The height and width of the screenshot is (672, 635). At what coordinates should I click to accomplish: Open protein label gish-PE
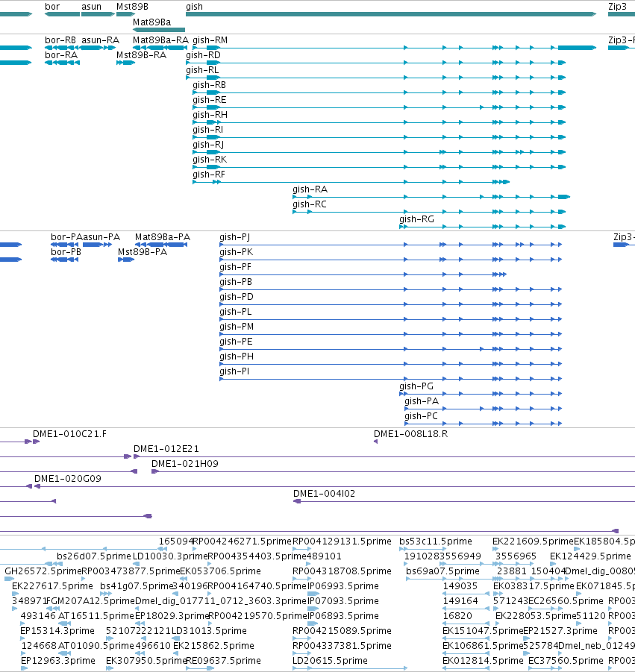pos(236,342)
